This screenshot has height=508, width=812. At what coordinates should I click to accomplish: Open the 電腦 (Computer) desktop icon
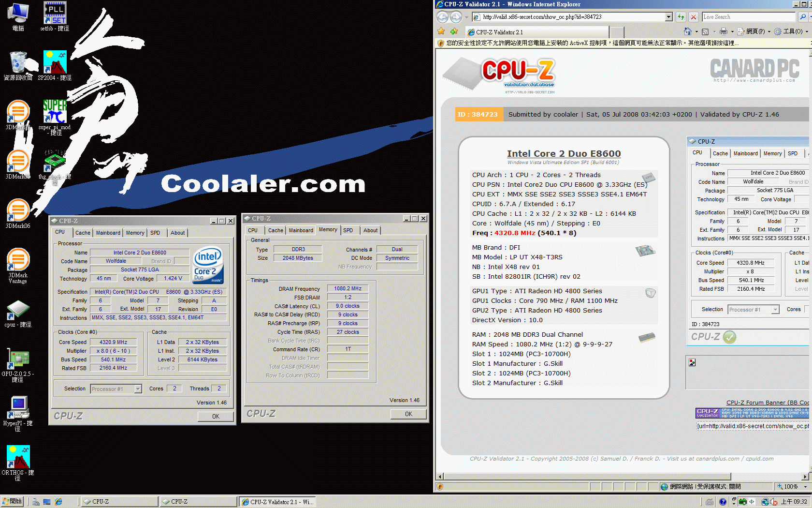(18, 16)
